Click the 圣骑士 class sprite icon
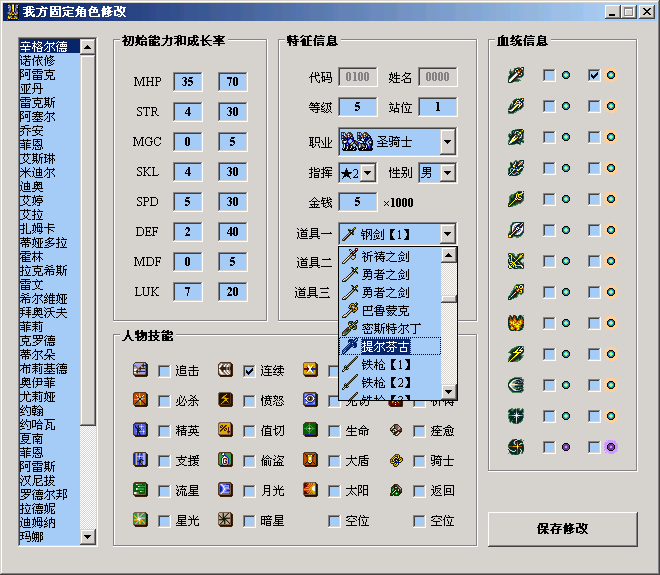The image size is (660, 575). pos(357,141)
